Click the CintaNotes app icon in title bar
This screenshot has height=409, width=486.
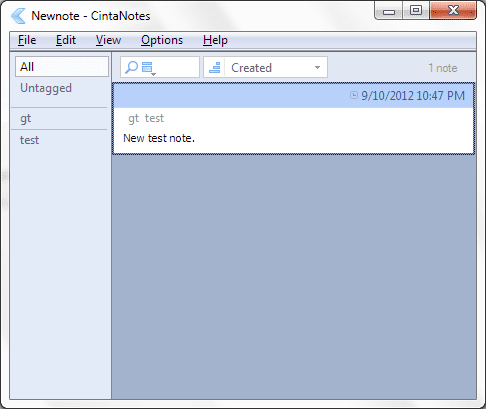(x=18, y=16)
